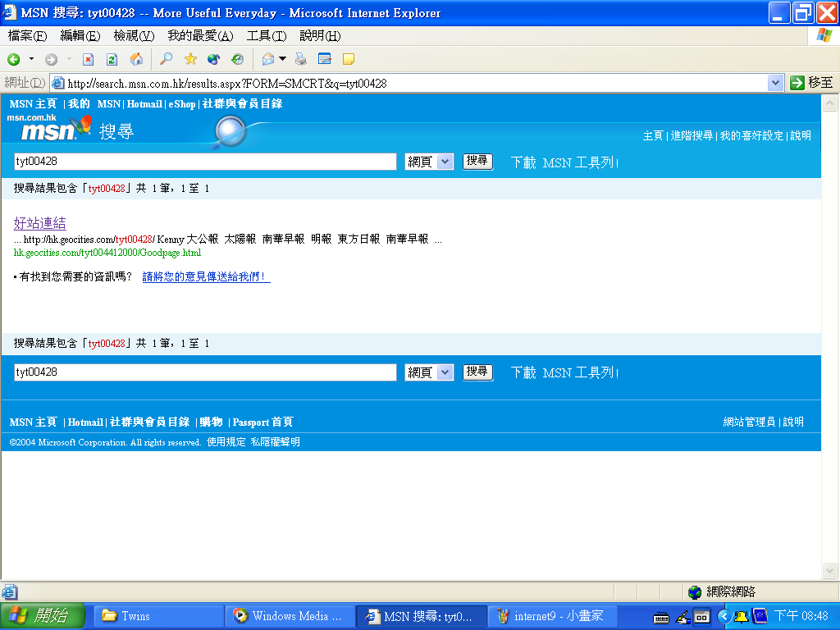Open the 網站管理員 link
Viewport: 840px width, 630px height.
[x=749, y=422]
